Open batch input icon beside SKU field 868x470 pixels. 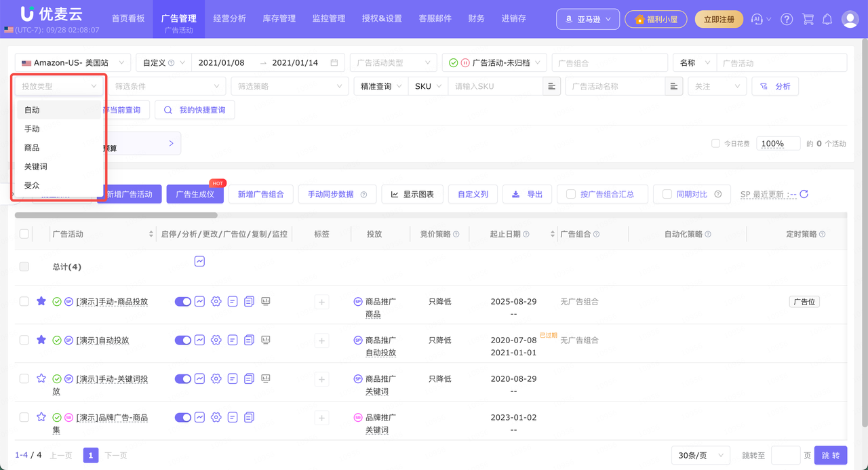552,86
